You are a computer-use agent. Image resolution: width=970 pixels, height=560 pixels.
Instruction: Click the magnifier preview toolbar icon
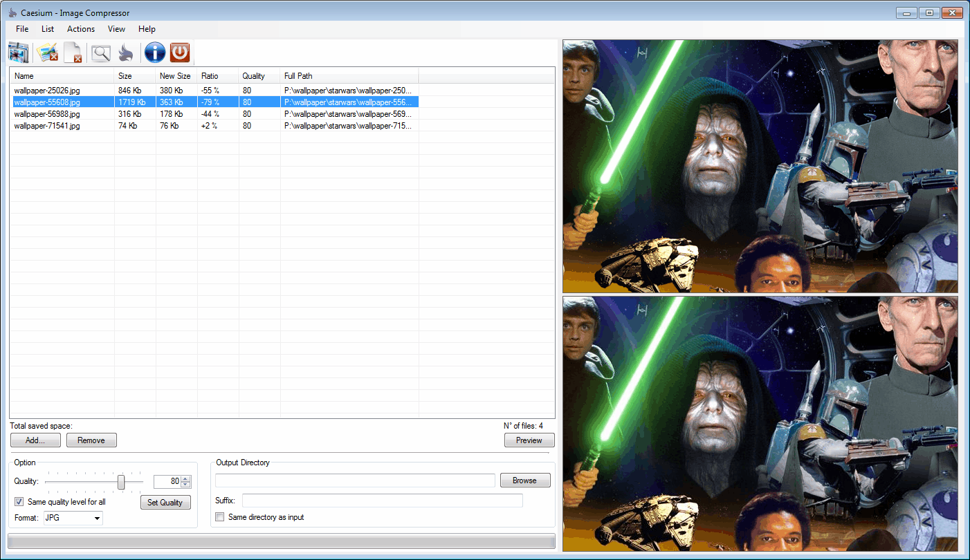101,53
